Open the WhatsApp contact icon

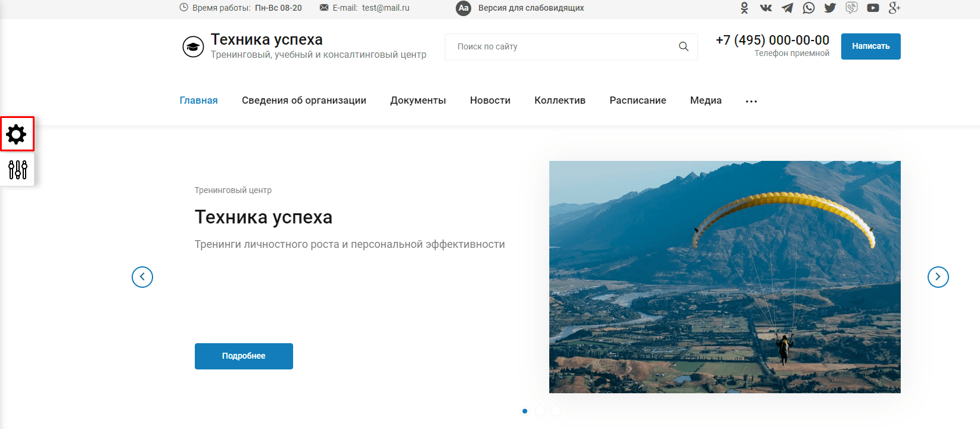pos(808,8)
